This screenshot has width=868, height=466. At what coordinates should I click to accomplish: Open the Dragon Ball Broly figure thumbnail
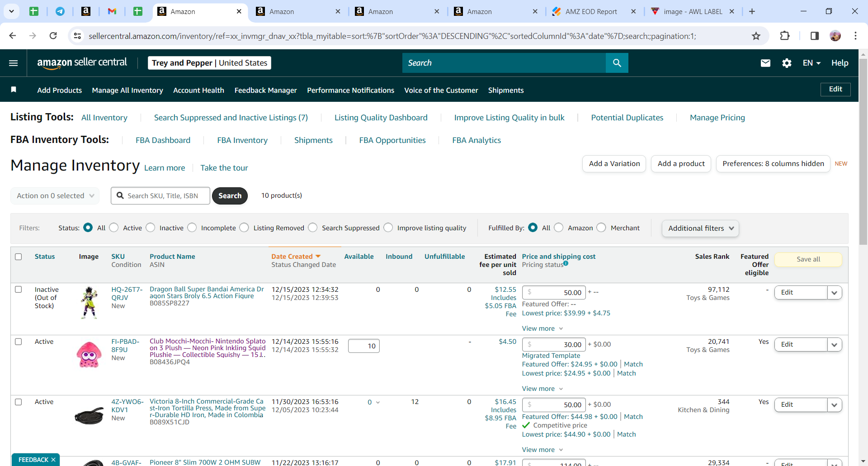tap(89, 303)
